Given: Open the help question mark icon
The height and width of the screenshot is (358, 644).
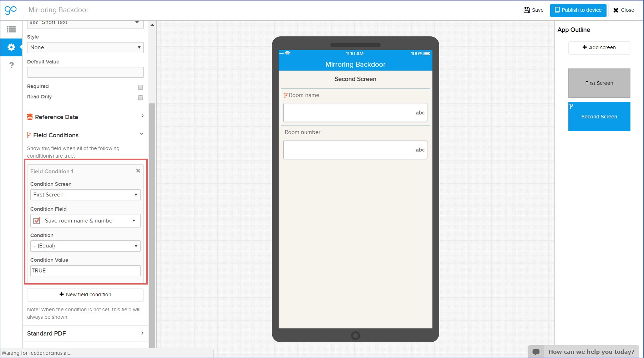Looking at the screenshot, I should [11, 65].
